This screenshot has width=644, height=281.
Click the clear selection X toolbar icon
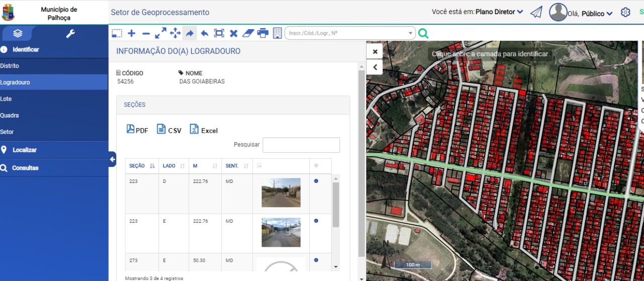click(x=233, y=33)
